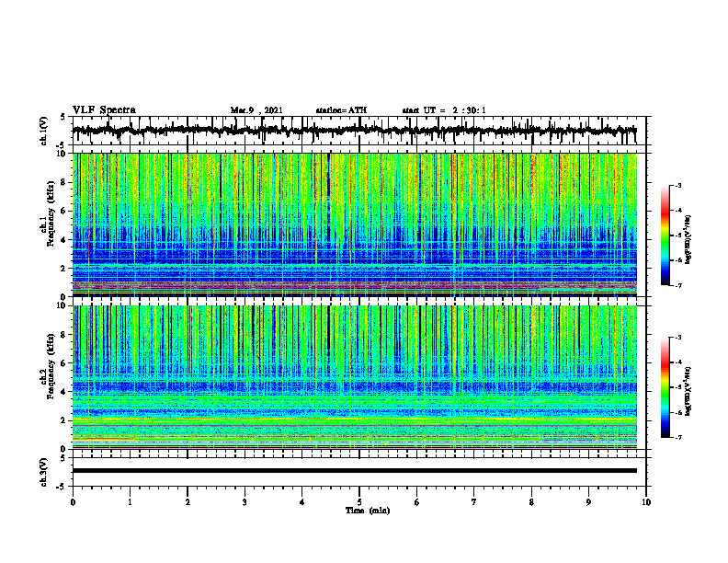Click the "6" kHz tick of ch.1 spectrogram

pyautogui.click(x=64, y=211)
